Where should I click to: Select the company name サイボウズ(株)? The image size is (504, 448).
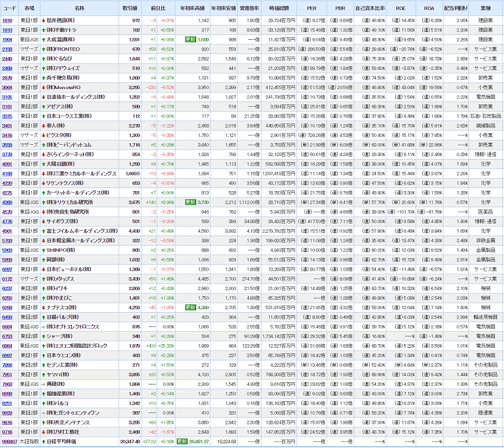pyautogui.click(x=62, y=221)
